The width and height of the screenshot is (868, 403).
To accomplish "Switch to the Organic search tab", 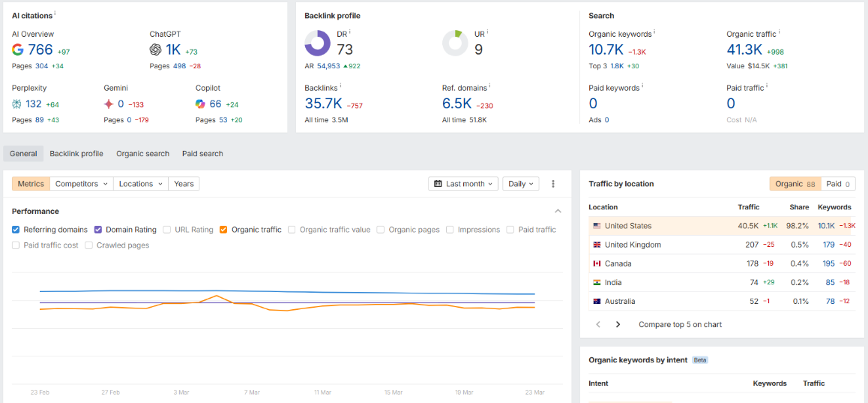I will (x=143, y=154).
